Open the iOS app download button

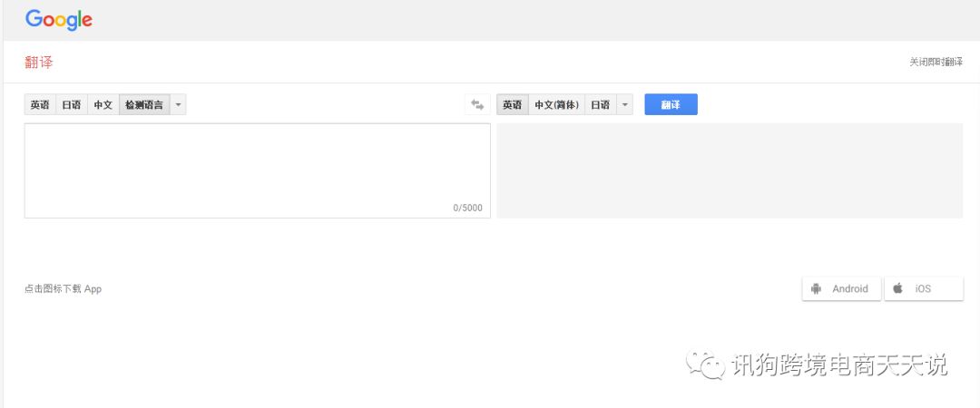click(x=923, y=288)
